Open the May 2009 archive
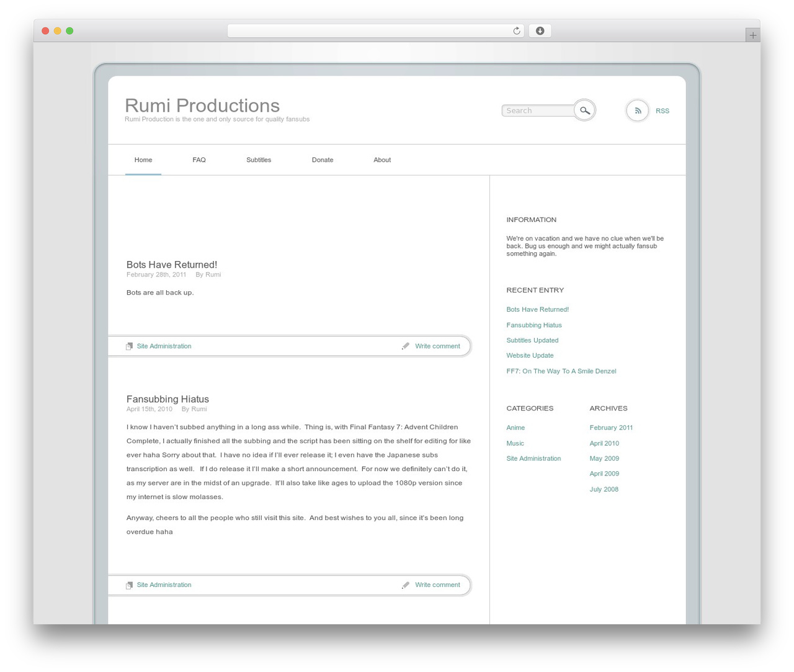The height and width of the screenshot is (672, 794). [x=604, y=458]
